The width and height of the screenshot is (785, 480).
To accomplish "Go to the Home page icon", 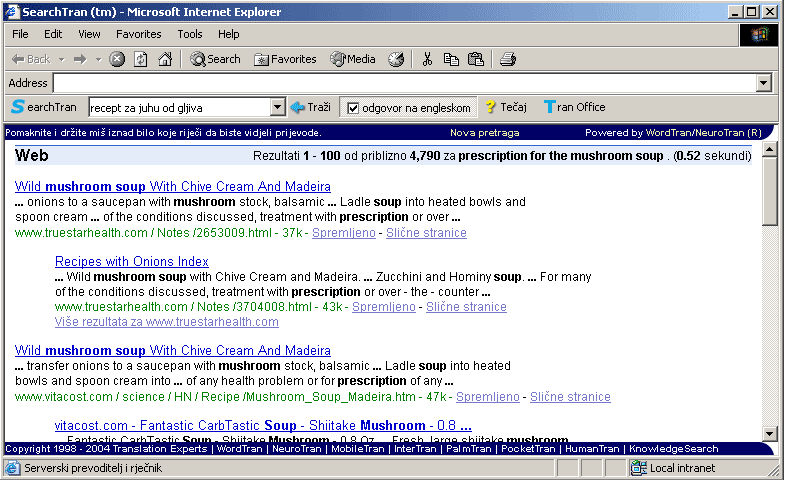I will pyautogui.click(x=165, y=60).
